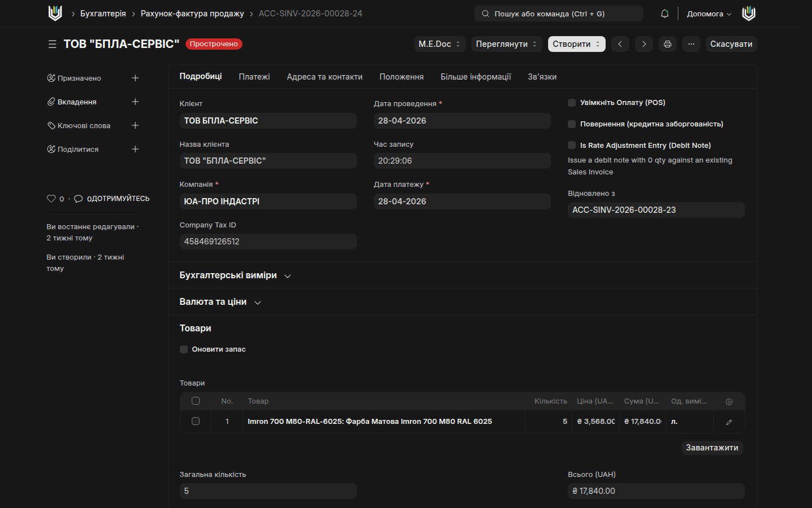This screenshot has height=508, width=812.
Task: Go to next document arrow
Action: click(x=644, y=44)
